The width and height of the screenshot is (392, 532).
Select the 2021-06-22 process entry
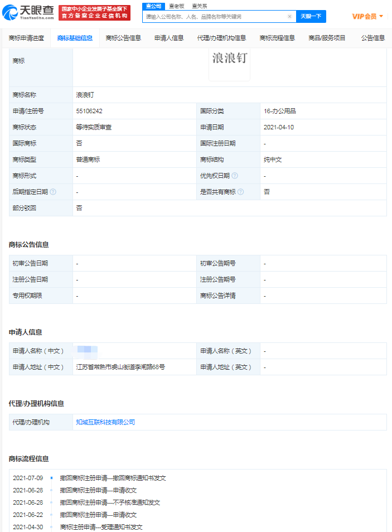point(75,515)
